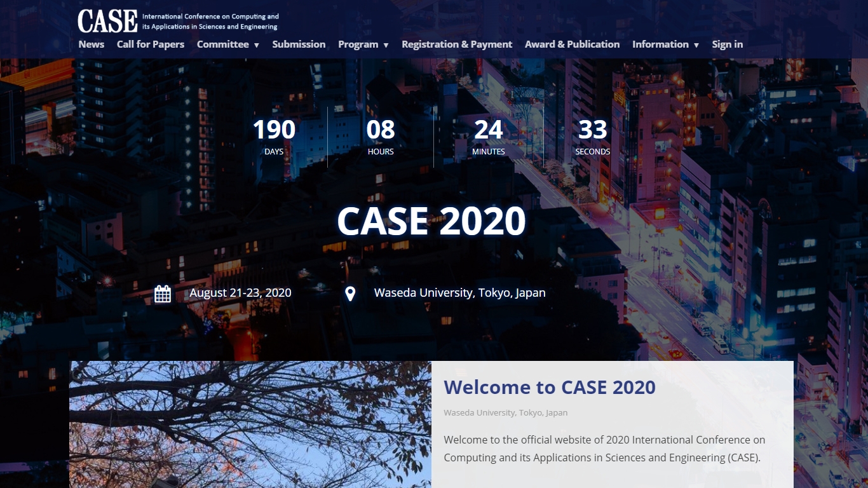Click the welcome paragraph text

pyautogui.click(x=604, y=449)
